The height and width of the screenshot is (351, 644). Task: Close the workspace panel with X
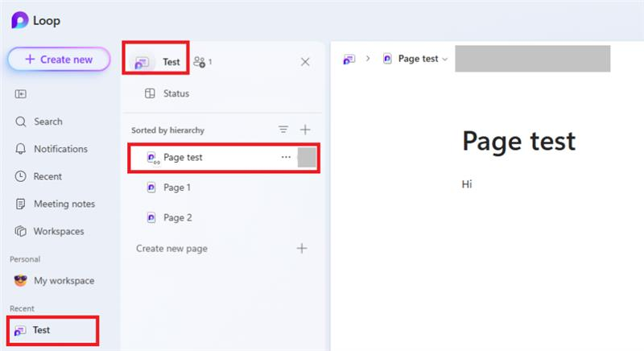pos(305,61)
